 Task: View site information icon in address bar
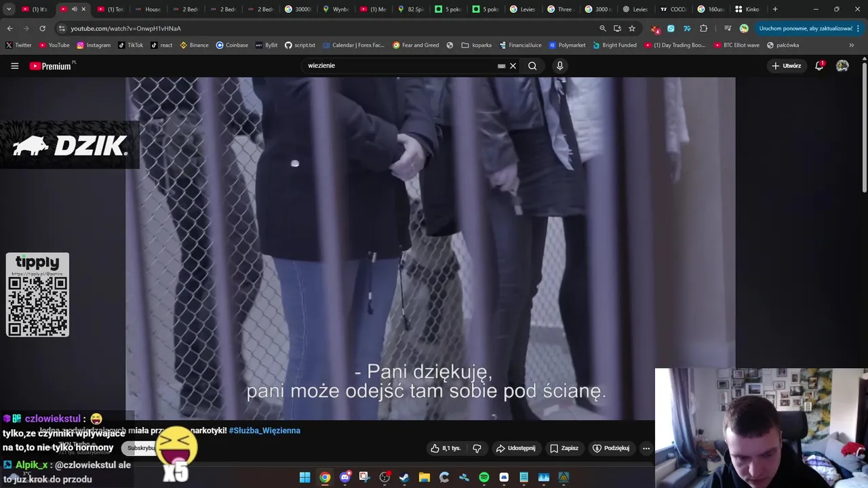(x=62, y=28)
